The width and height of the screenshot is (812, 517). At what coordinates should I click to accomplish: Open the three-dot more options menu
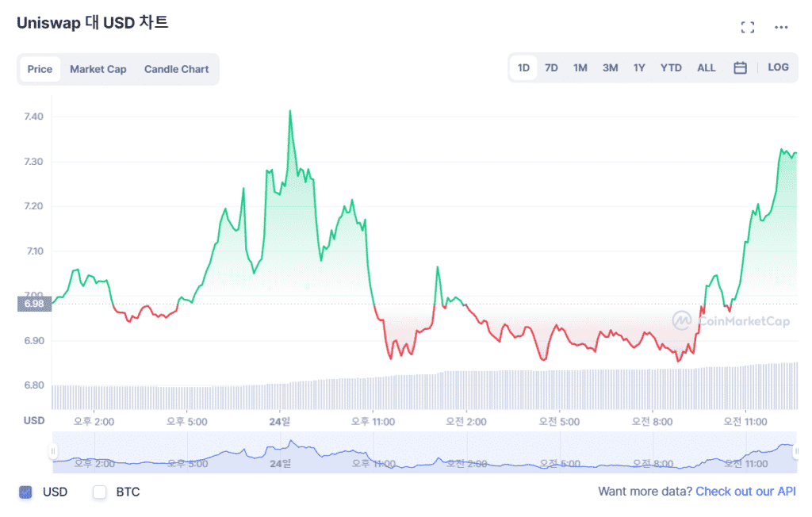(x=781, y=27)
